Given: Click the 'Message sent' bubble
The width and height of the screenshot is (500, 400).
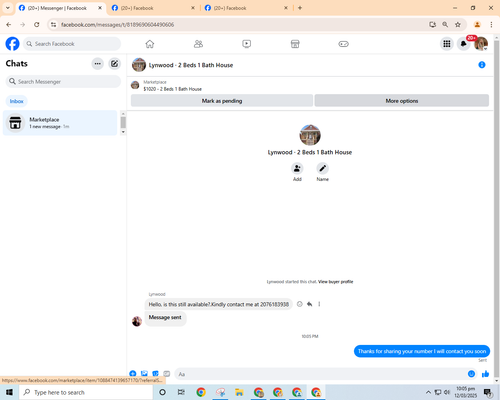Looking at the screenshot, I should (x=165, y=318).
